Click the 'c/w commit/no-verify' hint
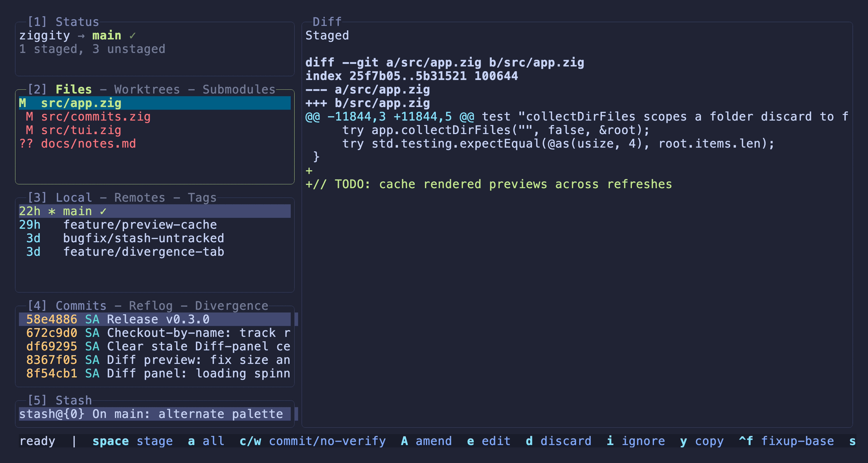Screen dimensions: 868x463 pyautogui.click(x=312, y=441)
